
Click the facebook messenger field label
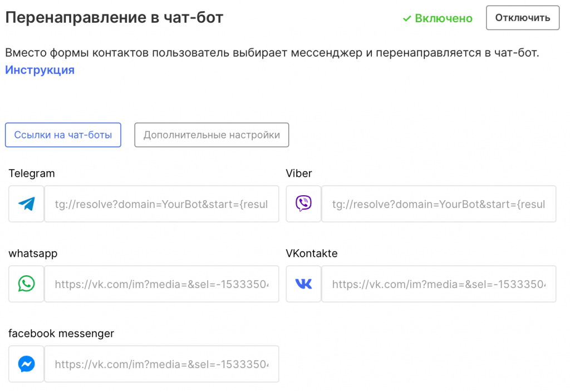coord(61,334)
